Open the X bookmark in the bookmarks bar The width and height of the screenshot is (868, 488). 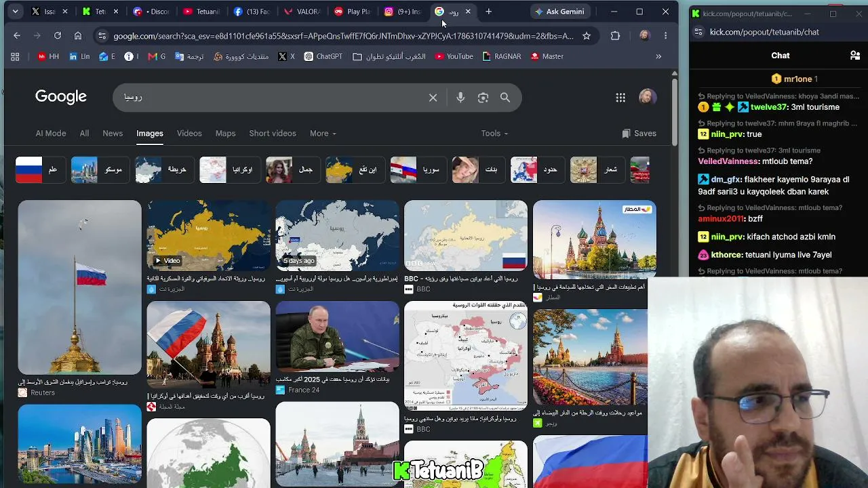[286, 56]
